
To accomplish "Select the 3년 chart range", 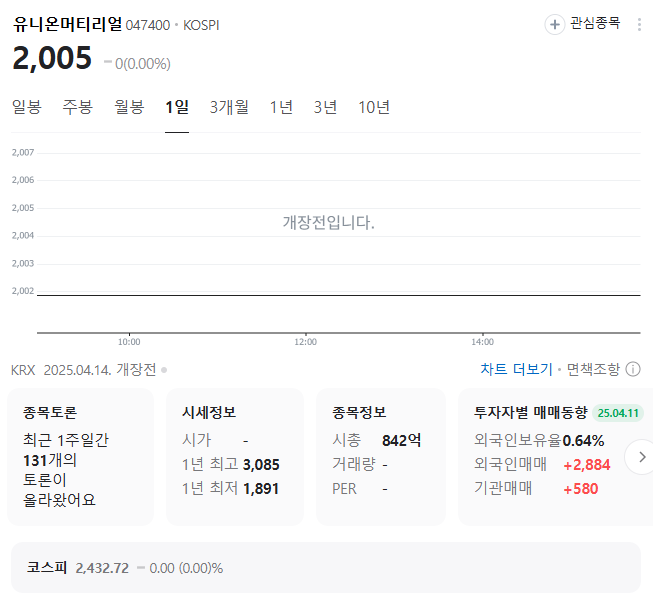I will [325, 107].
